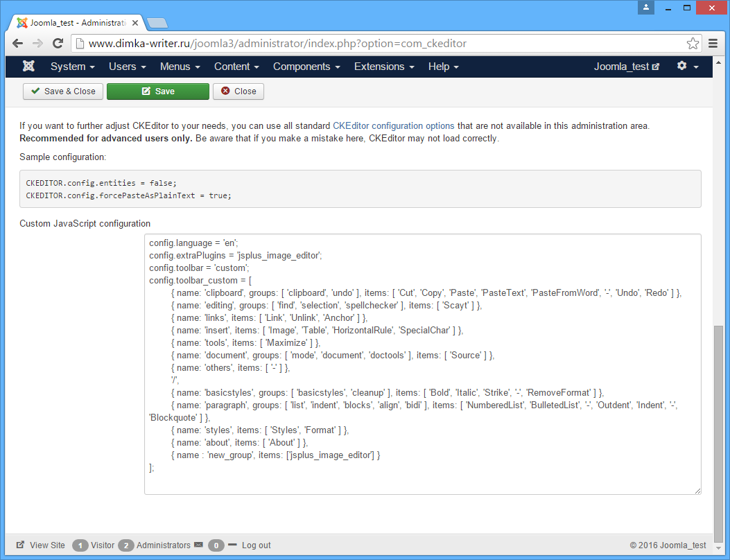This screenshot has width=730, height=560.
Task: Open the Content menu
Action: (236, 67)
